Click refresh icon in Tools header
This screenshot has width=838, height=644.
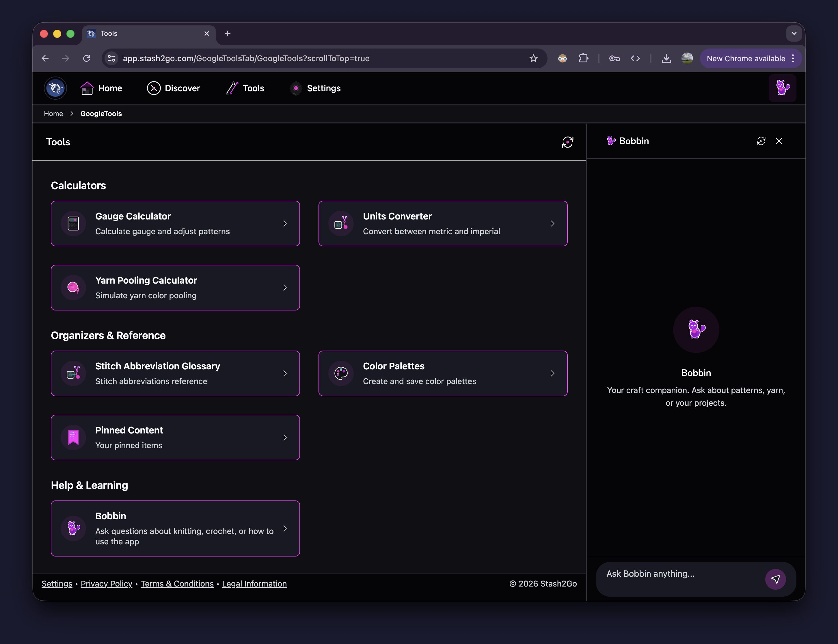(567, 142)
